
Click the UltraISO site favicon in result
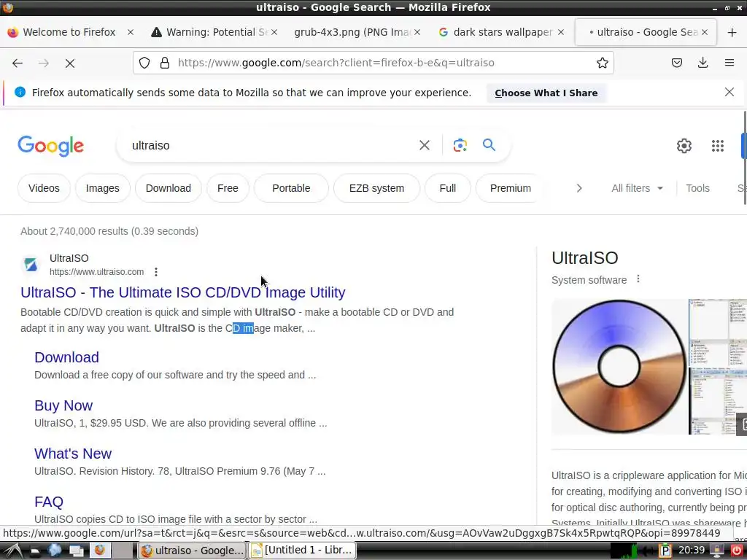[31, 264]
